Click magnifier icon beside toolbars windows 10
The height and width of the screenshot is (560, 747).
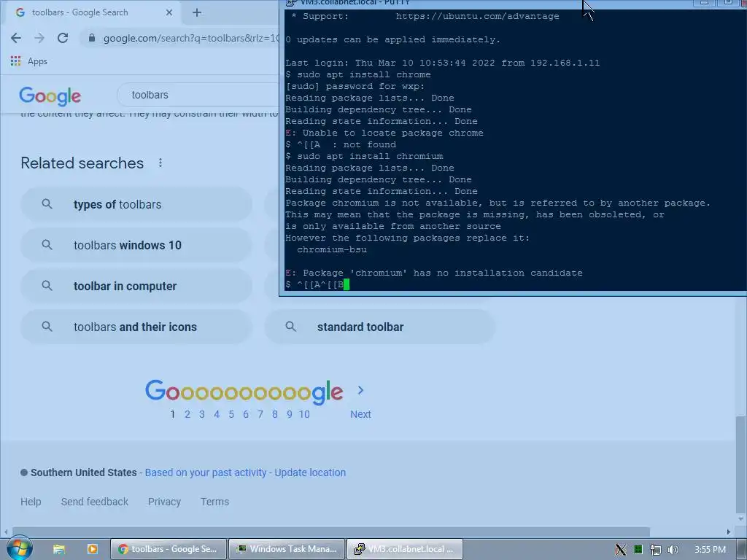[47, 245]
